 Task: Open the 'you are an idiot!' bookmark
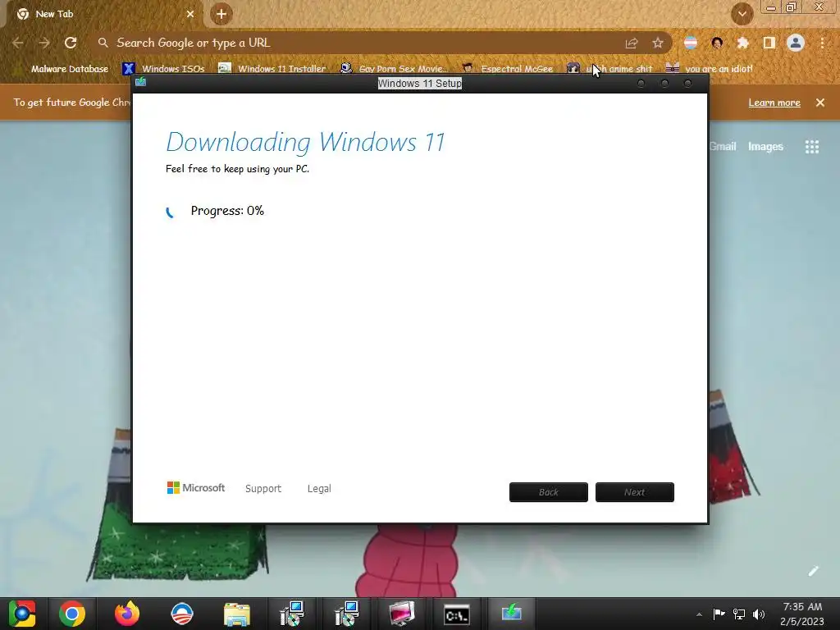click(710, 69)
